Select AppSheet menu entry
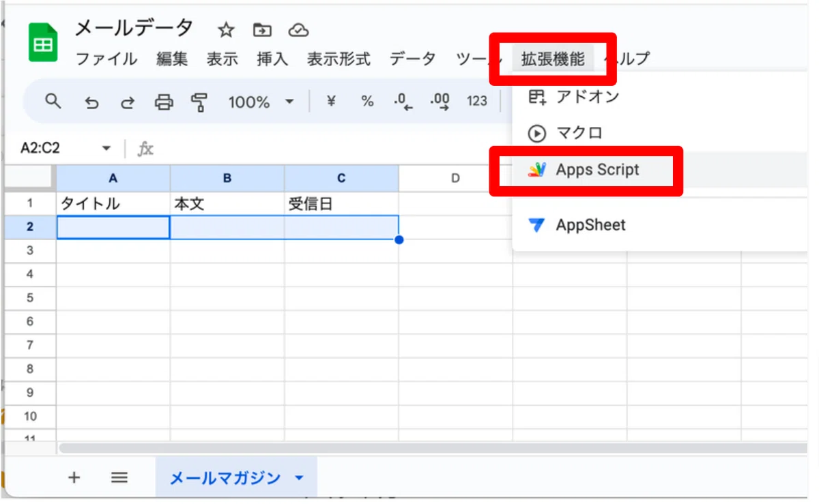Image resolution: width=819 pixels, height=504 pixels. click(x=659, y=225)
